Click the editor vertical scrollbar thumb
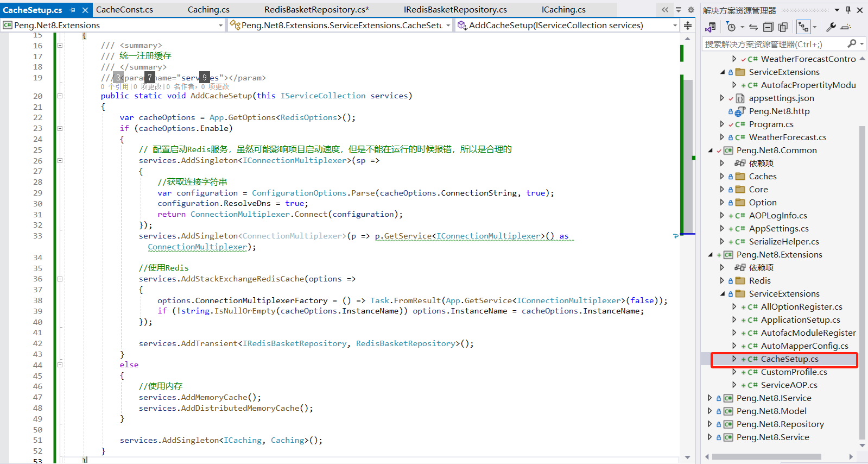Image resolution: width=868 pixels, height=464 pixels. click(687, 156)
